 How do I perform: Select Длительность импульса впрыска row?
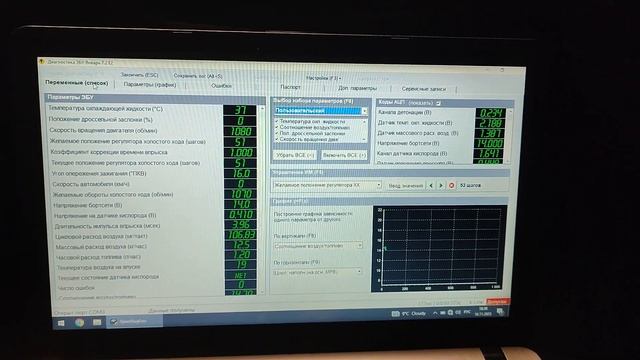[156, 226]
